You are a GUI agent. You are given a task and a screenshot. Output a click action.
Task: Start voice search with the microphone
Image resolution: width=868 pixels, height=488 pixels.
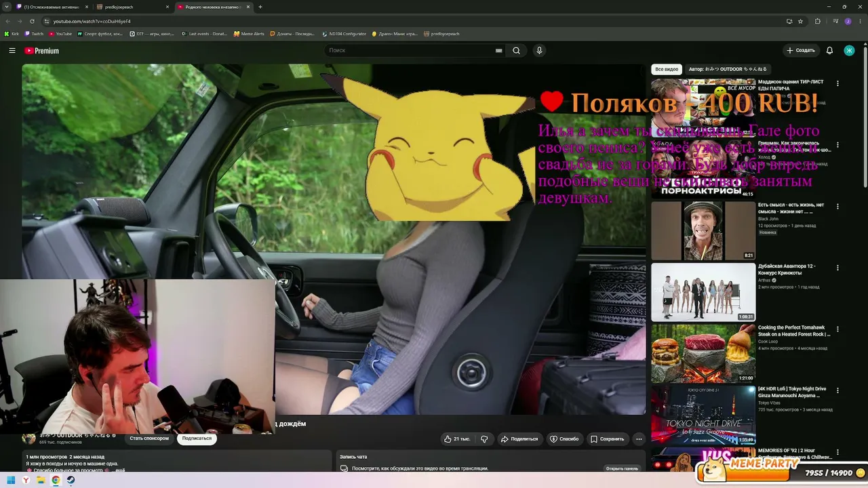[x=539, y=51]
